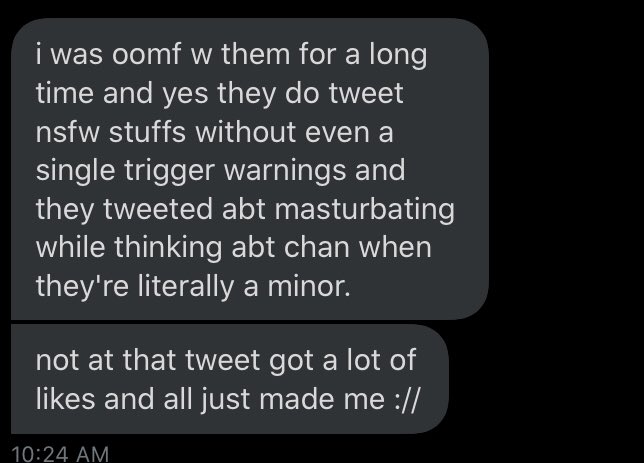This screenshot has width=644, height=463.
Task: Click the word "thinking" in first message
Action: [x=168, y=249]
